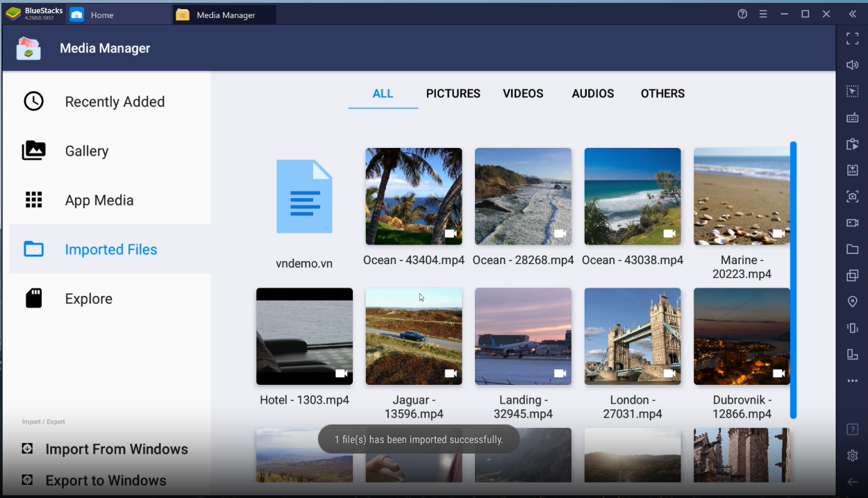Click the Install APK sidebar icon
The height and width of the screenshot is (498, 868).
(852, 169)
